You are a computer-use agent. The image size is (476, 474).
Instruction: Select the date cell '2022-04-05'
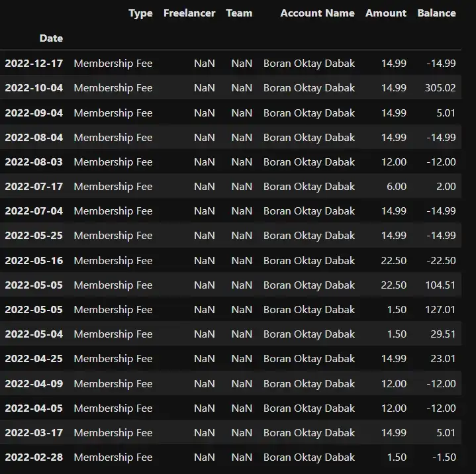(x=34, y=408)
